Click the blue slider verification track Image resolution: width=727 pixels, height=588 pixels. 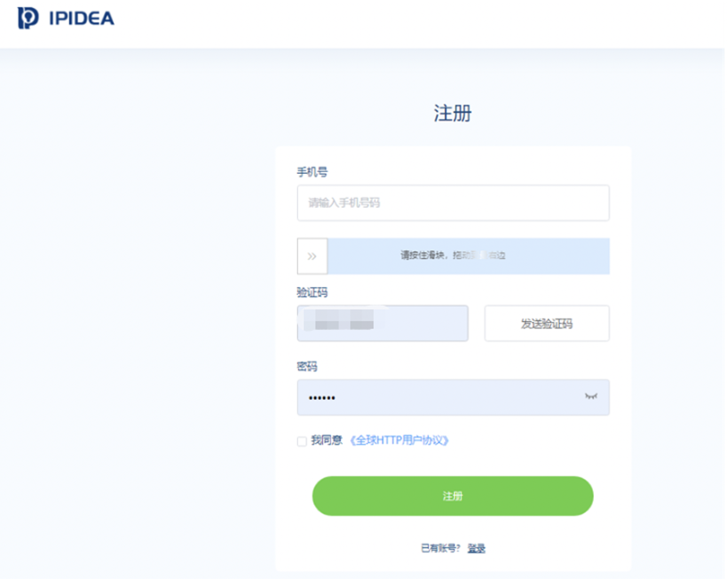[x=468, y=256]
